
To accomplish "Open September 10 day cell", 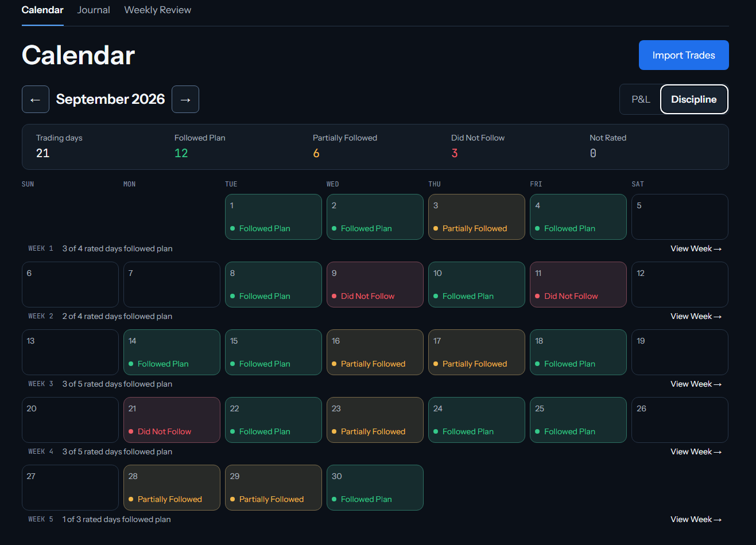I will tap(476, 285).
